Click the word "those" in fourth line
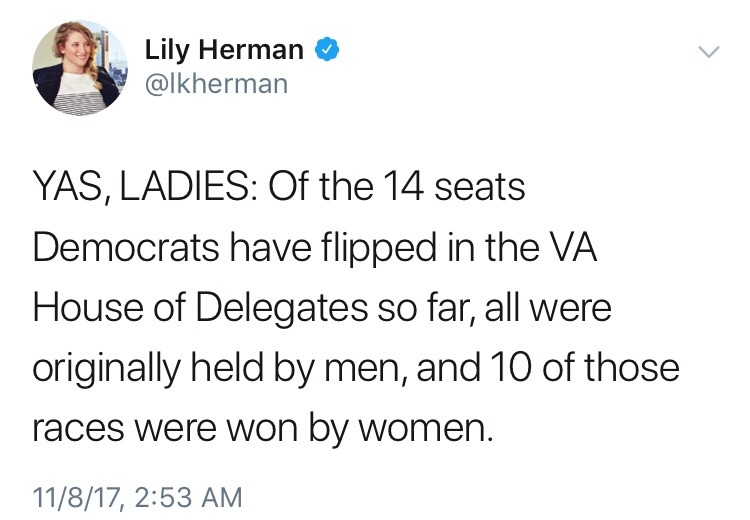750x520 pixels. coord(630,370)
